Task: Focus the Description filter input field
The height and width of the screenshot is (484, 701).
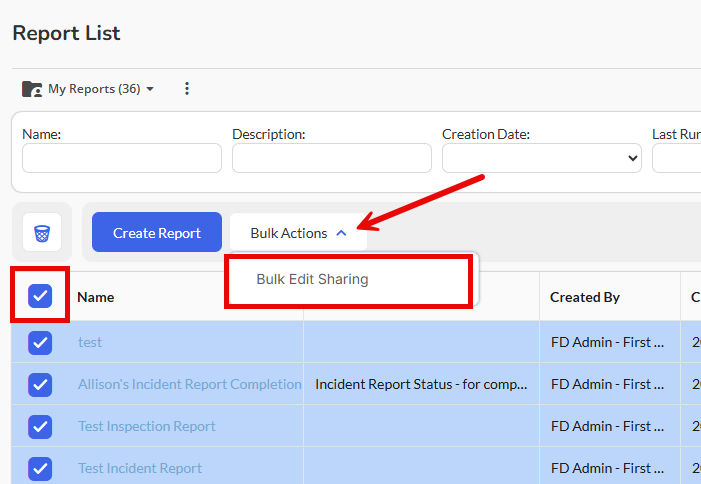Action: [x=332, y=158]
